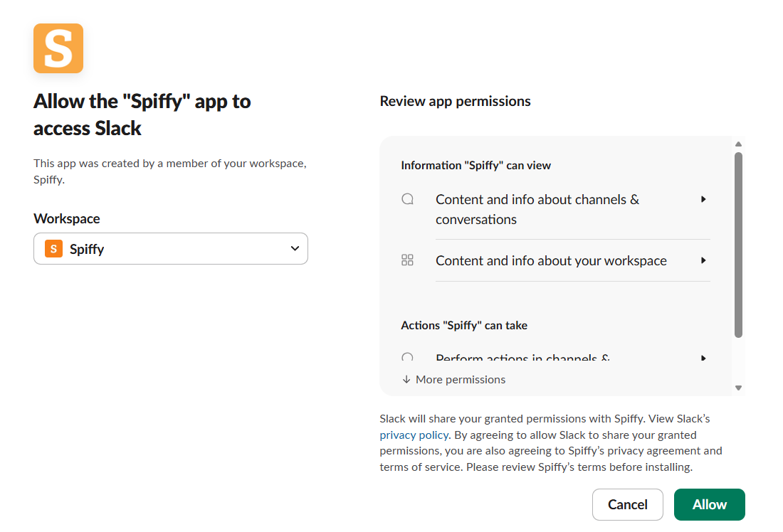This screenshot has height=532, width=783.
Task: Click the small Spiffy icon in workspace selector
Action: [x=53, y=249]
